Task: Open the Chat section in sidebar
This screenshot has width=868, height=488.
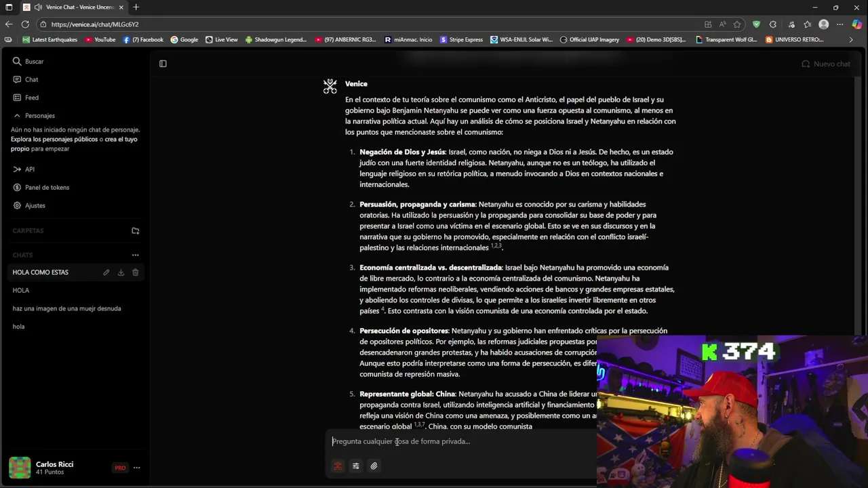Action: pos(25,79)
